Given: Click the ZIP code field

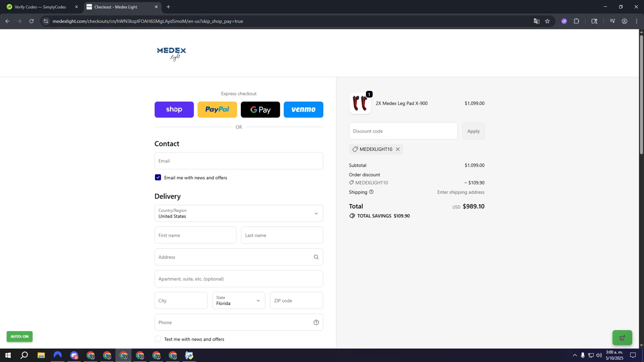Looking at the screenshot, I should [297, 301].
